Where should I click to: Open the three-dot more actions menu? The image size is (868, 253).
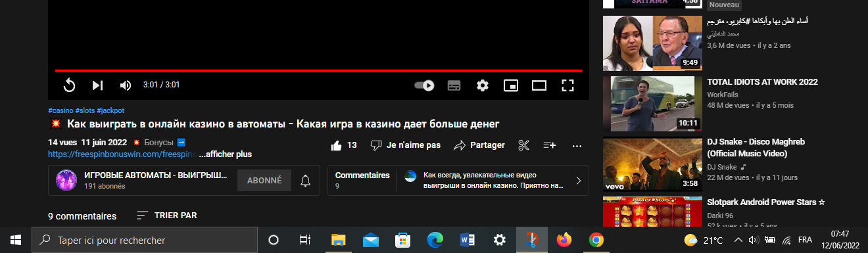tap(577, 145)
